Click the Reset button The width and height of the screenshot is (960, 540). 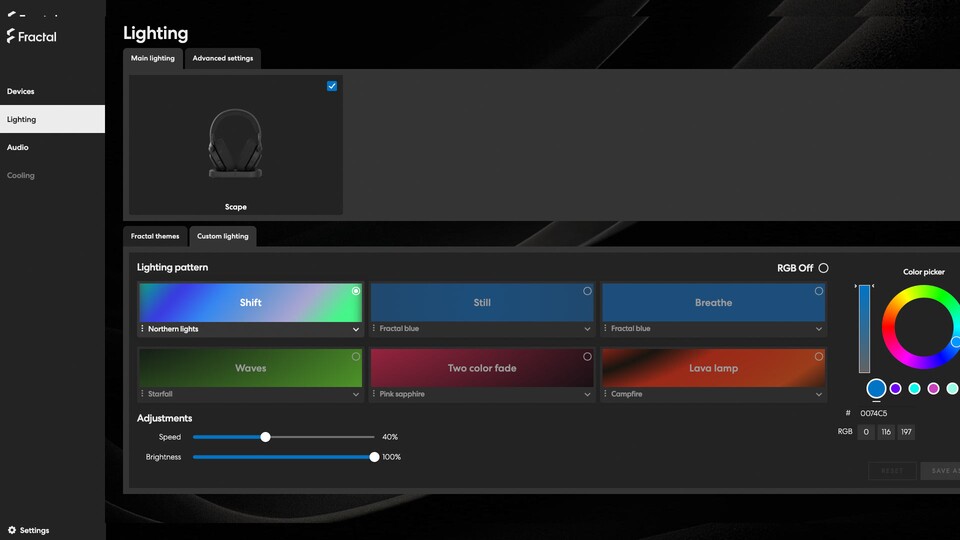892,471
